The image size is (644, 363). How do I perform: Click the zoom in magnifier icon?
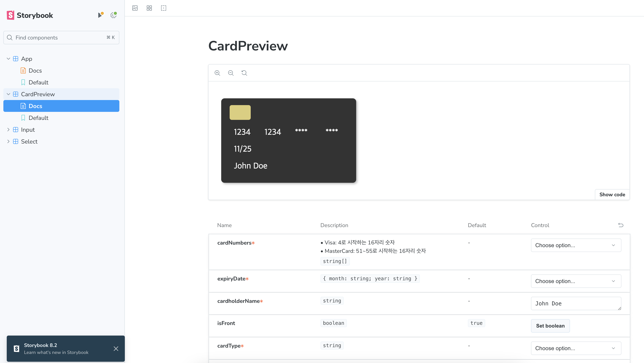(217, 73)
